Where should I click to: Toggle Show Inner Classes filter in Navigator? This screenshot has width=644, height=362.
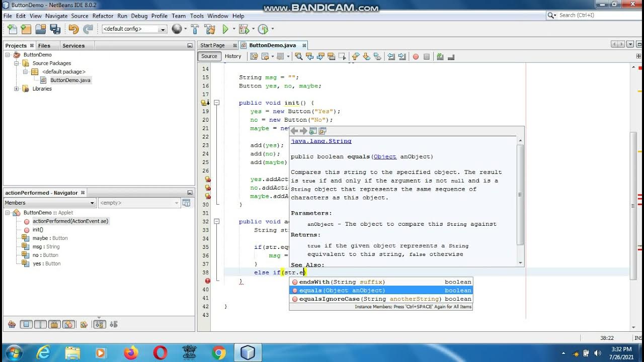coord(68,324)
